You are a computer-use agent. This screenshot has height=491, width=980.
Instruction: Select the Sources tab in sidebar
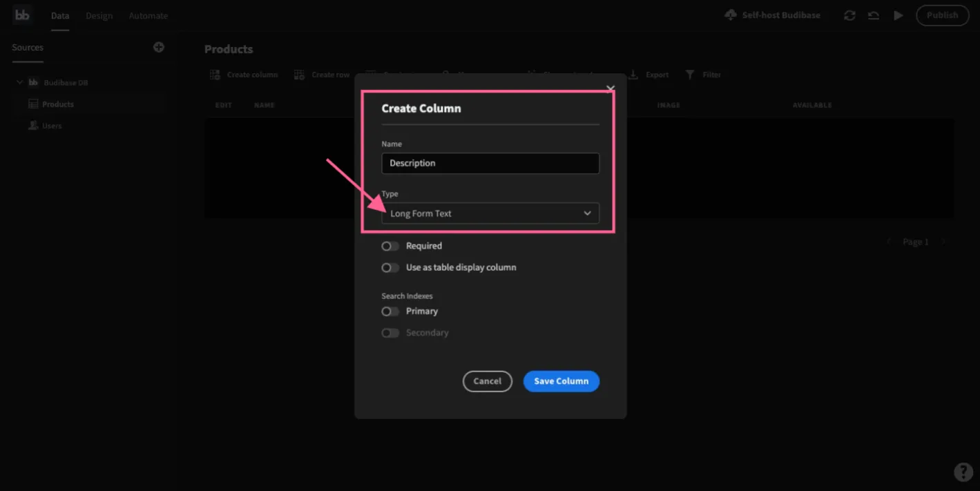[x=28, y=48]
